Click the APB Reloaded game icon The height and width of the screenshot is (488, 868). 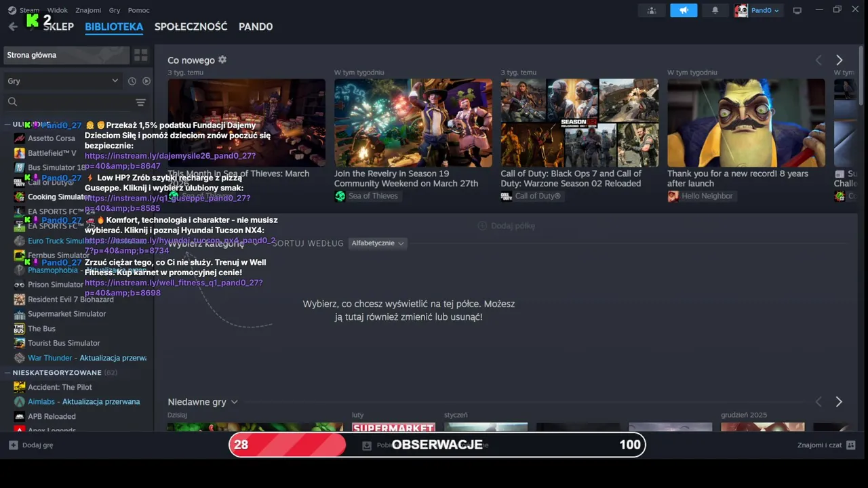point(20,417)
